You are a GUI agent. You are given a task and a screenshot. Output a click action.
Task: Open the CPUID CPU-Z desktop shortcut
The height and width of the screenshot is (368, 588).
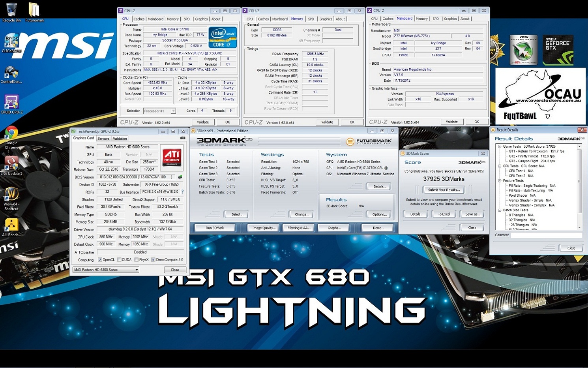click(x=11, y=104)
